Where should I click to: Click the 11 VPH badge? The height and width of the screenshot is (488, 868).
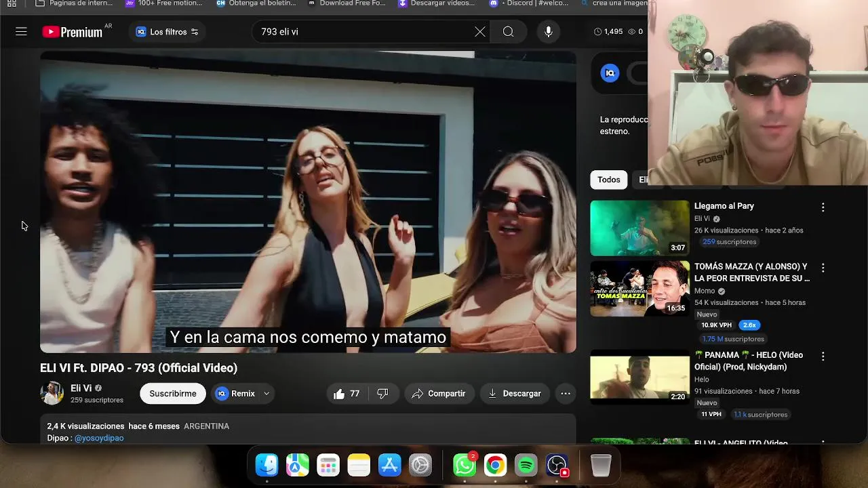pyautogui.click(x=711, y=414)
